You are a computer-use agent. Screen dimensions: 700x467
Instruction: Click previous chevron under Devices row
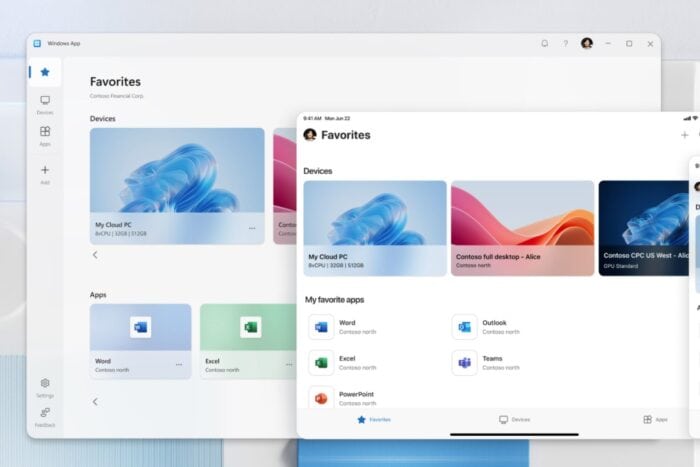pyautogui.click(x=95, y=255)
